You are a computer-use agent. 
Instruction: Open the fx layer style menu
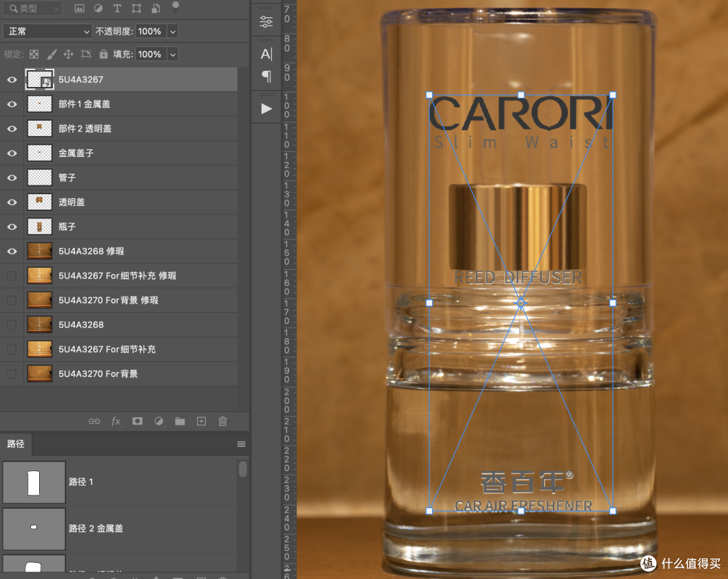coord(116,421)
